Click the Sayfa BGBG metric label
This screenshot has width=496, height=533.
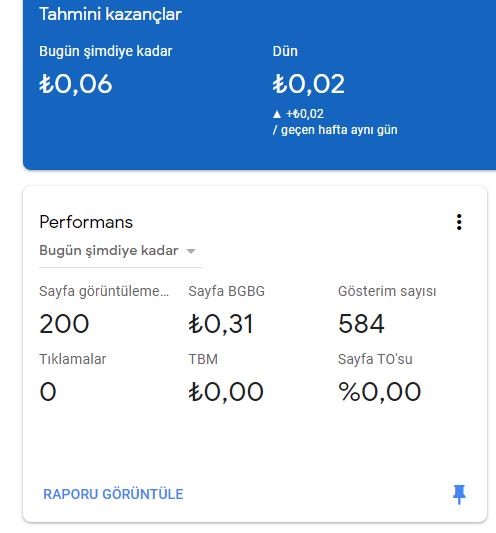click(227, 291)
